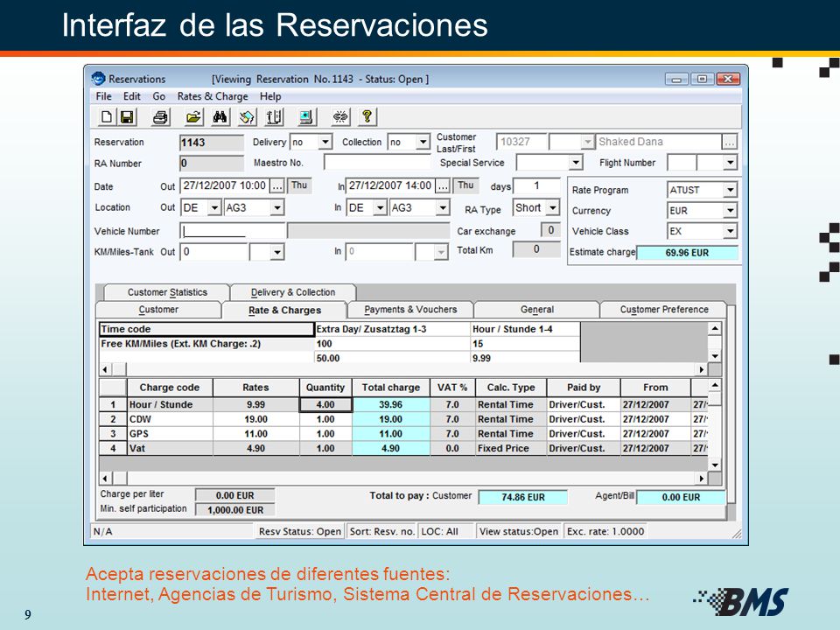Open the Rates & Charge menu
The width and height of the screenshot is (840, 630).
click(x=213, y=96)
